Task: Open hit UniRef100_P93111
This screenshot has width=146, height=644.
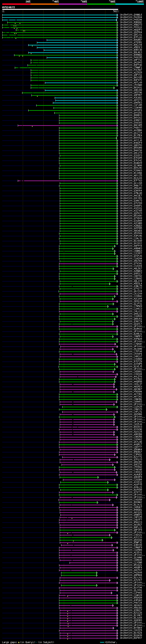Action: pos(131,27)
